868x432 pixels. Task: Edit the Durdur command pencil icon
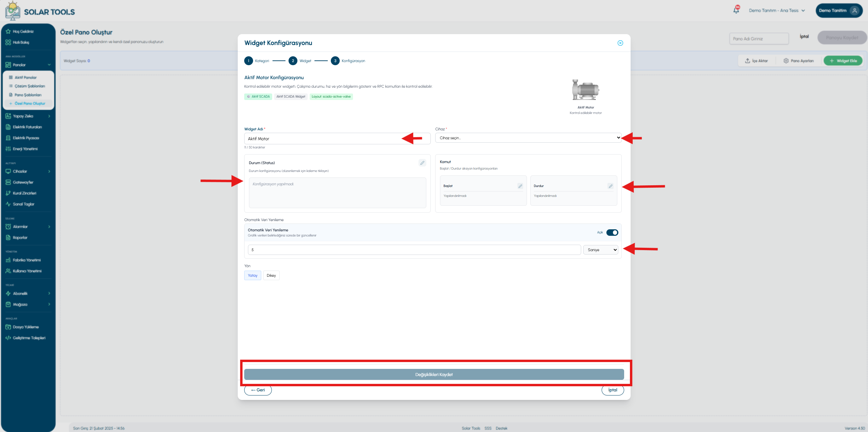[x=610, y=186]
